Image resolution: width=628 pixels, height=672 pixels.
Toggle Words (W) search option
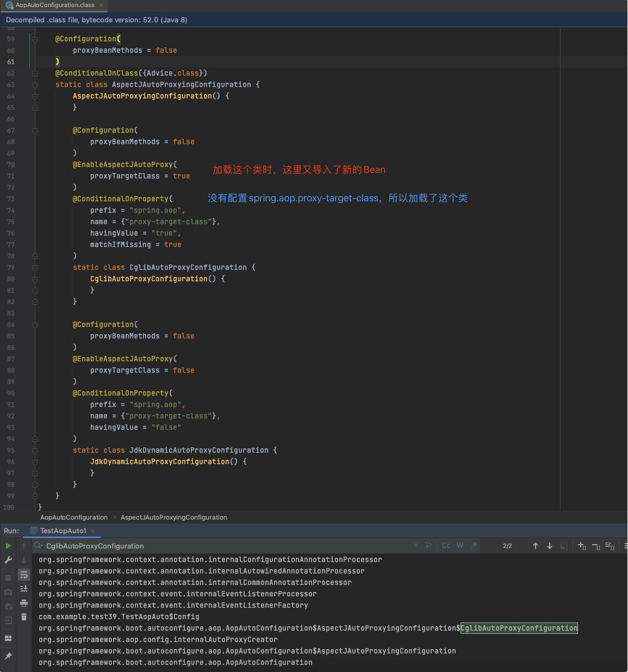[460, 545]
